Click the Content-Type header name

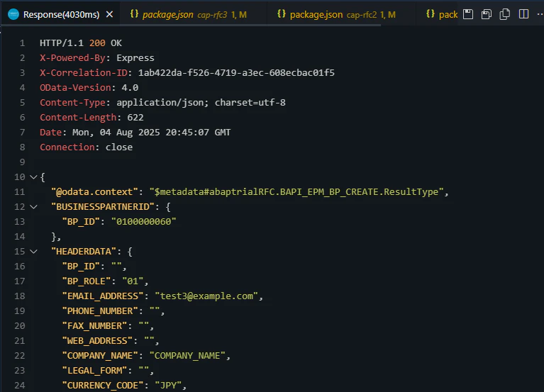coord(72,103)
